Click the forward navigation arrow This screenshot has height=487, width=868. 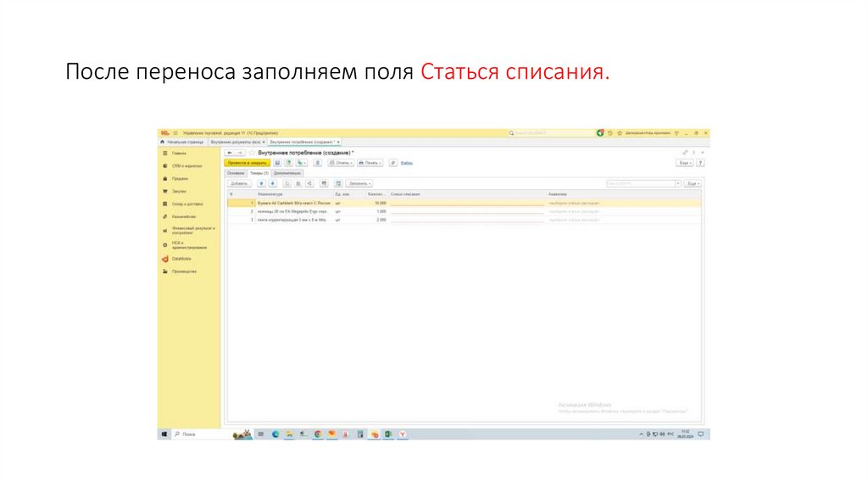(240, 153)
